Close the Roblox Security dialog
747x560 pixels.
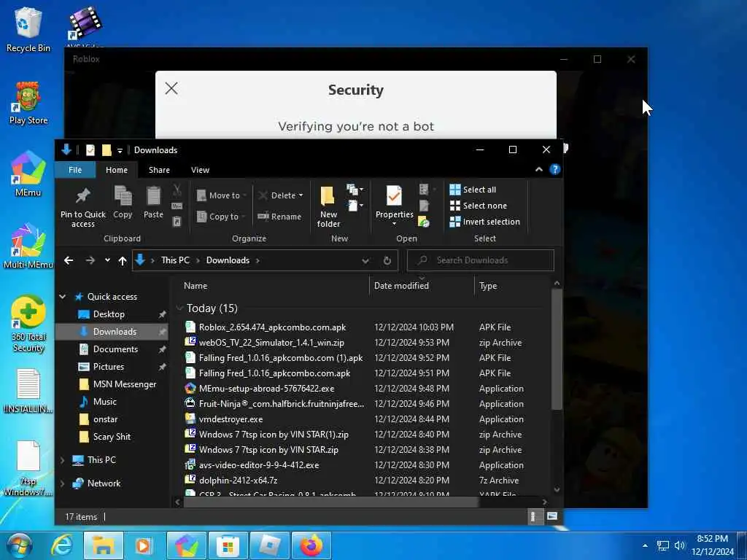click(171, 88)
